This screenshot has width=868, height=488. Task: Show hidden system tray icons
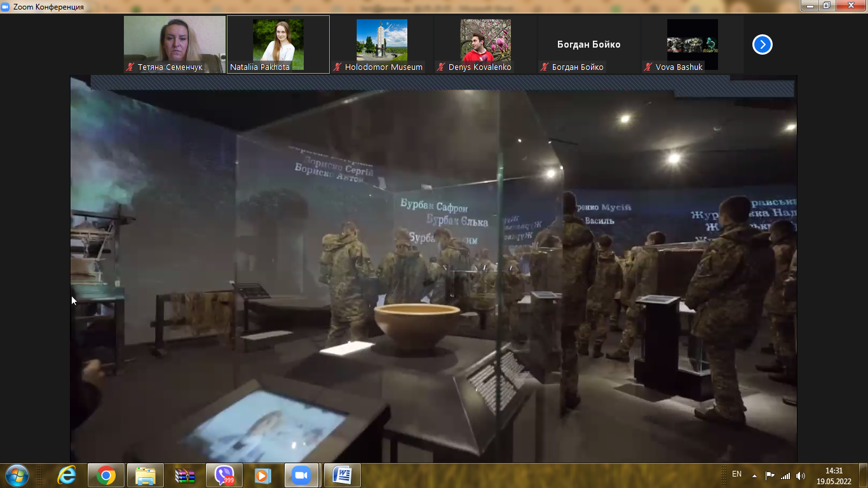[754, 475]
